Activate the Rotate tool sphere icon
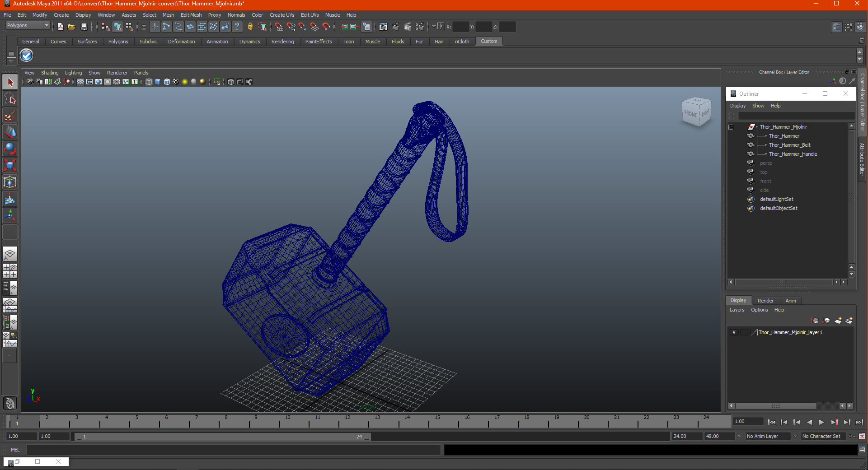This screenshot has width=868, height=470. click(x=10, y=149)
